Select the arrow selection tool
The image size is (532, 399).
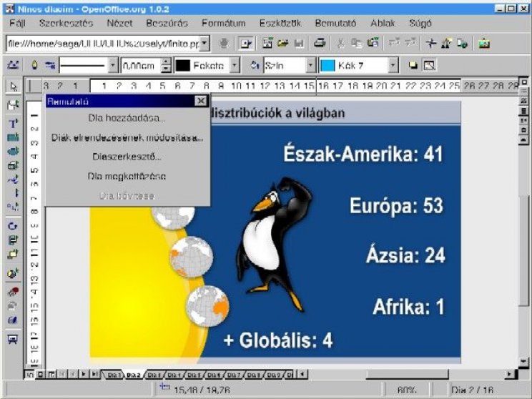point(13,87)
